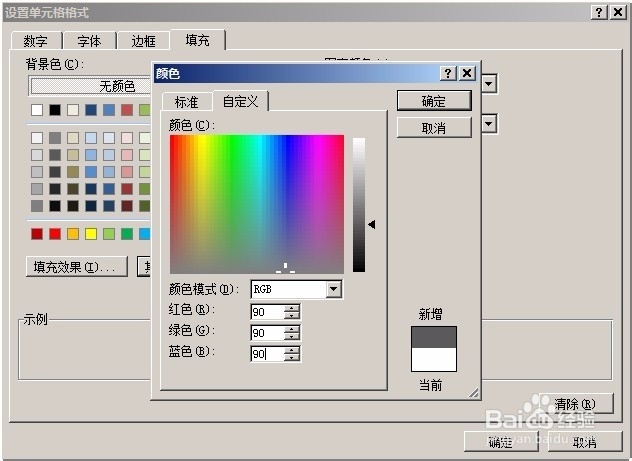The height and width of the screenshot is (461, 632).
Task: Click 取消 in the 颜色 dialog
Action: pos(434,128)
